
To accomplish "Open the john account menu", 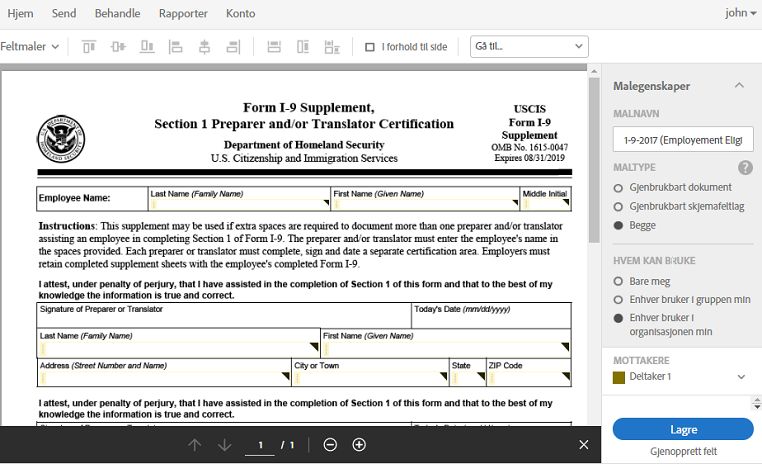I will click(x=740, y=13).
